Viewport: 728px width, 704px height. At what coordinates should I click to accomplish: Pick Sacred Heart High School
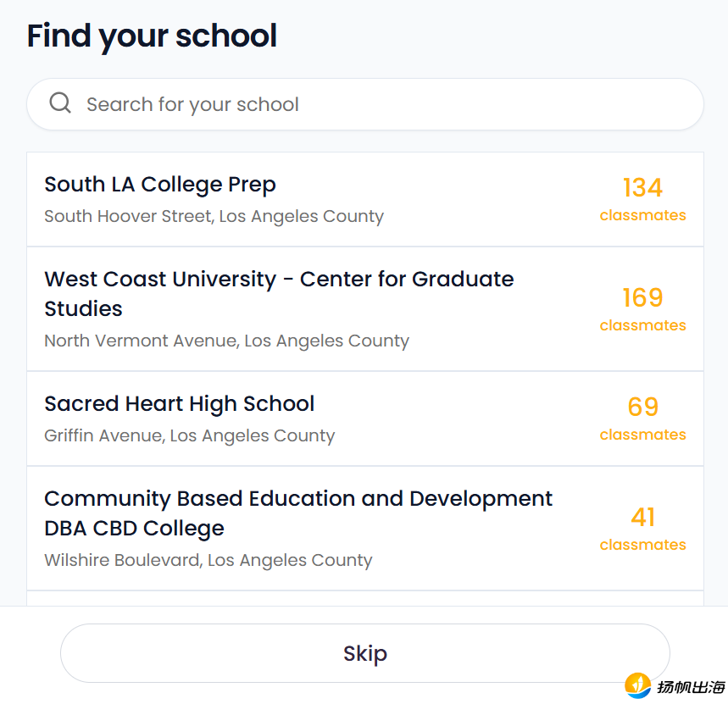179,404
